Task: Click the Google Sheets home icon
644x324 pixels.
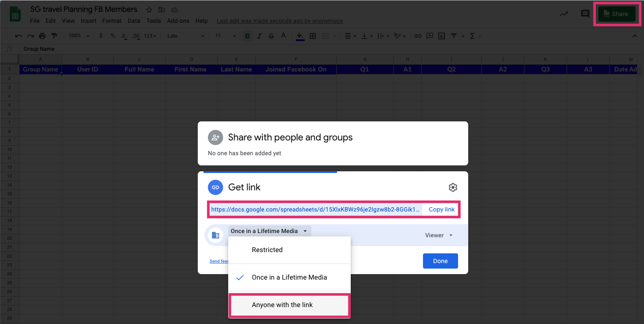Action: (x=15, y=14)
